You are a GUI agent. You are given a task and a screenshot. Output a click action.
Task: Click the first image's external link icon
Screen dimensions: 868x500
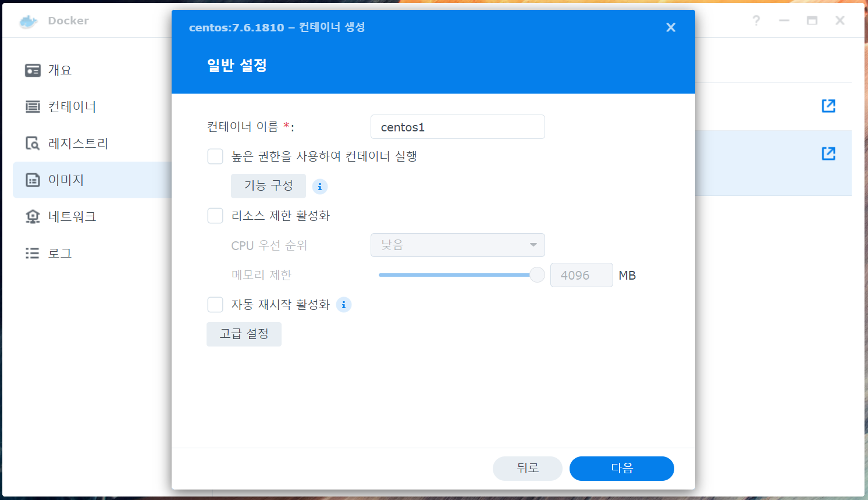click(x=828, y=106)
